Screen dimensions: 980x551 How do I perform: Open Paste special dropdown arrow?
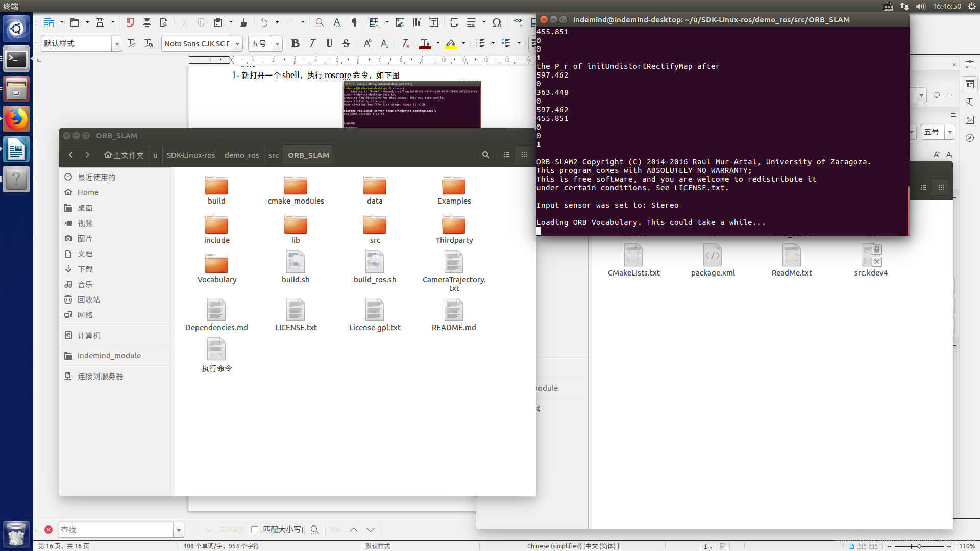tap(231, 22)
